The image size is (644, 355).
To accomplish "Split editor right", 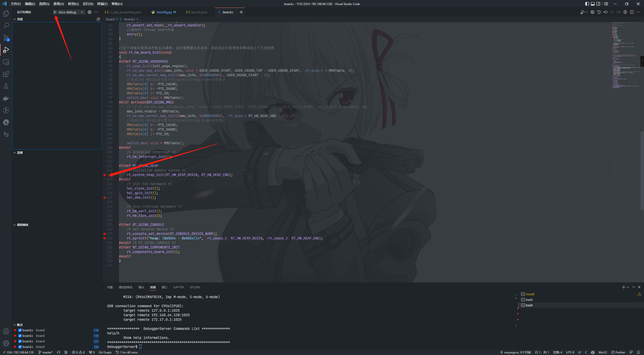I will [632, 12].
